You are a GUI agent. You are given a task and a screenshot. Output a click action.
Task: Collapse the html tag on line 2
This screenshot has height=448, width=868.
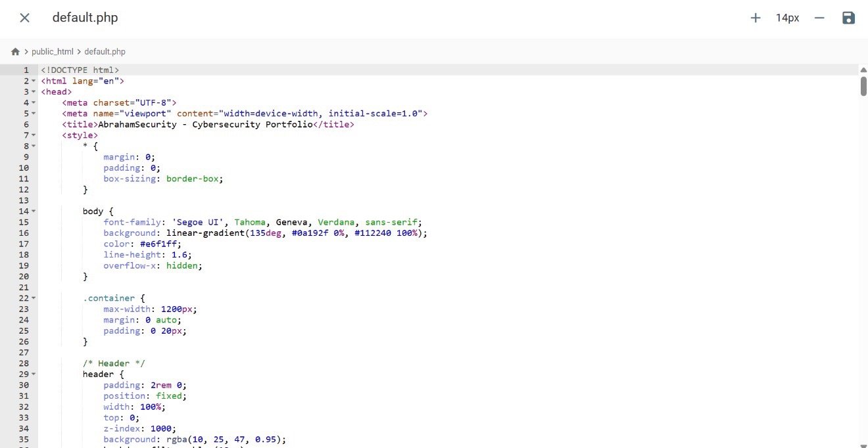[34, 81]
